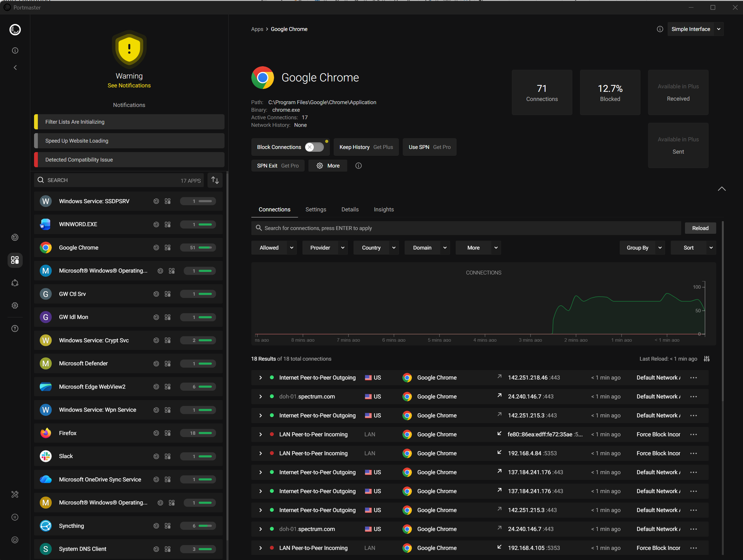This screenshot has width=743, height=560.
Task: Collapse sidebar with the left arrow icon
Action: (15, 68)
